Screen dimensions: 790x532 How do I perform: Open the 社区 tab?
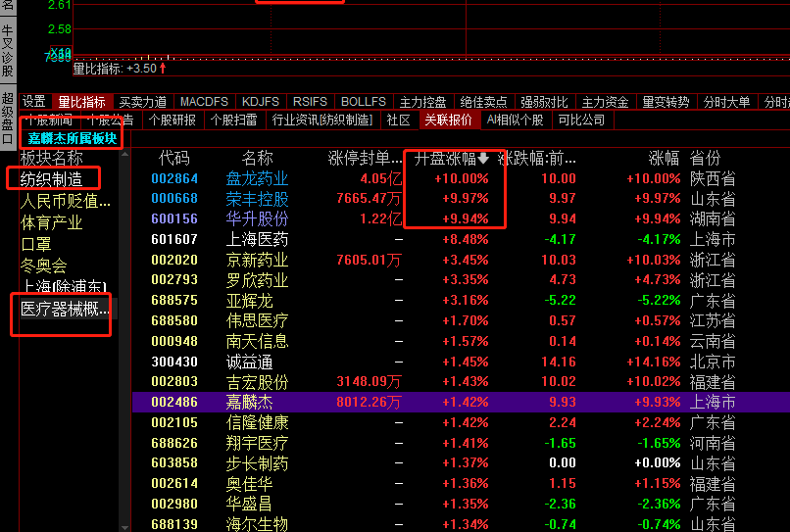pos(399,121)
